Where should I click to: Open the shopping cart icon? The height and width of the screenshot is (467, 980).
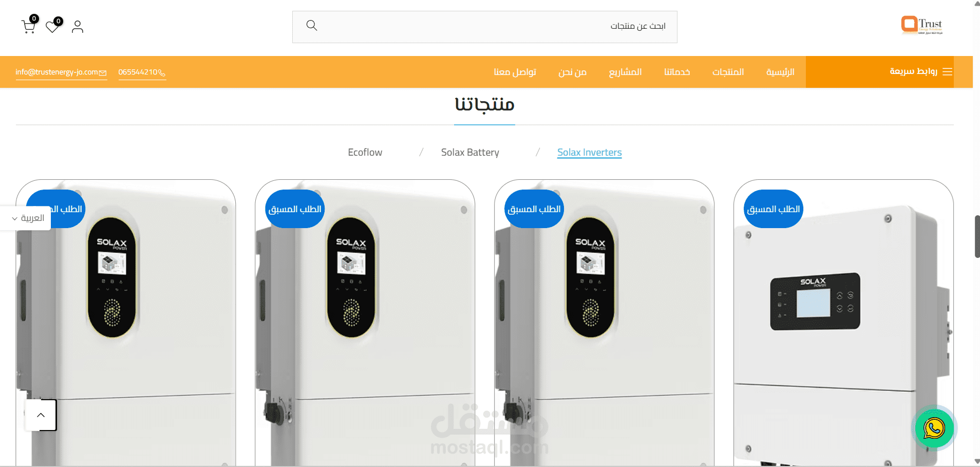[x=29, y=26]
